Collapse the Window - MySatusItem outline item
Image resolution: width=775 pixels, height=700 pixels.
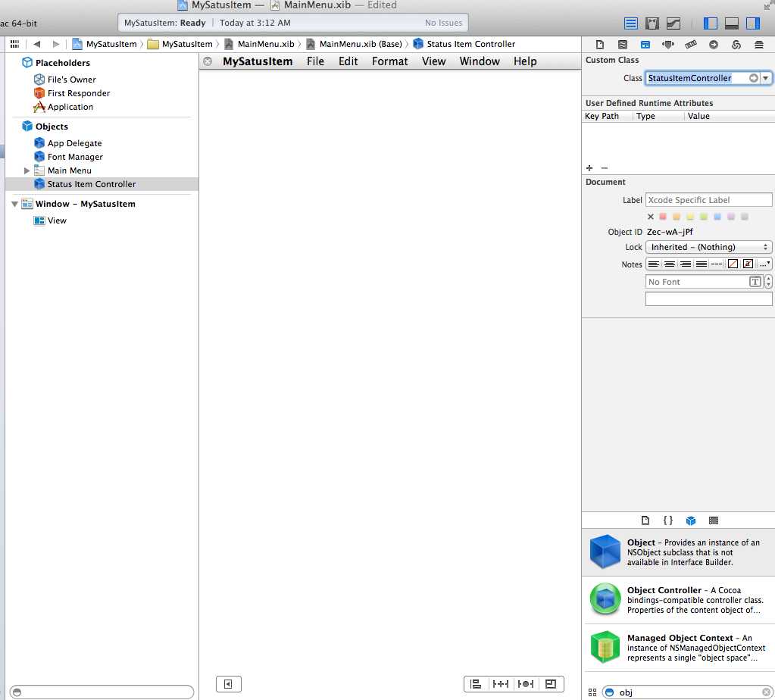coord(15,204)
